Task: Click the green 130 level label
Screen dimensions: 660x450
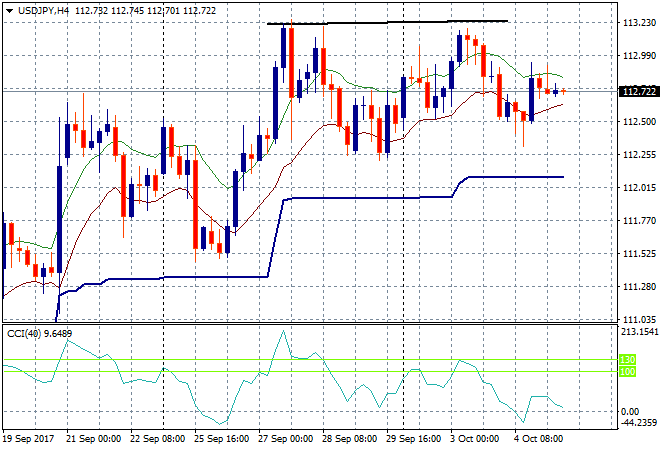Action: tap(627, 360)
